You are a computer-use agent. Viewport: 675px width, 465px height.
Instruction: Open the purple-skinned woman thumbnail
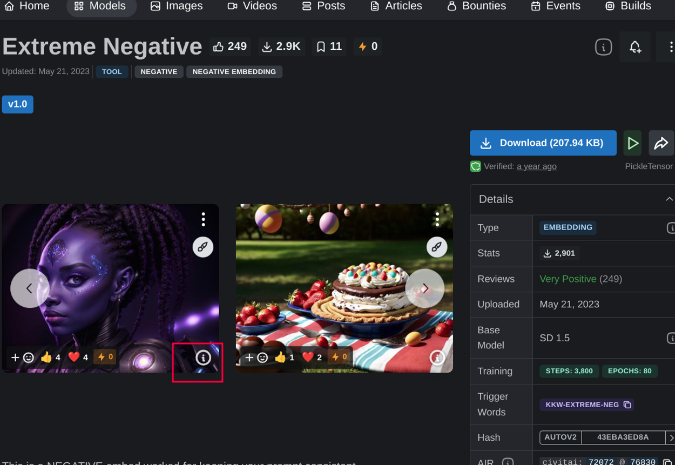tap(110, 288)
